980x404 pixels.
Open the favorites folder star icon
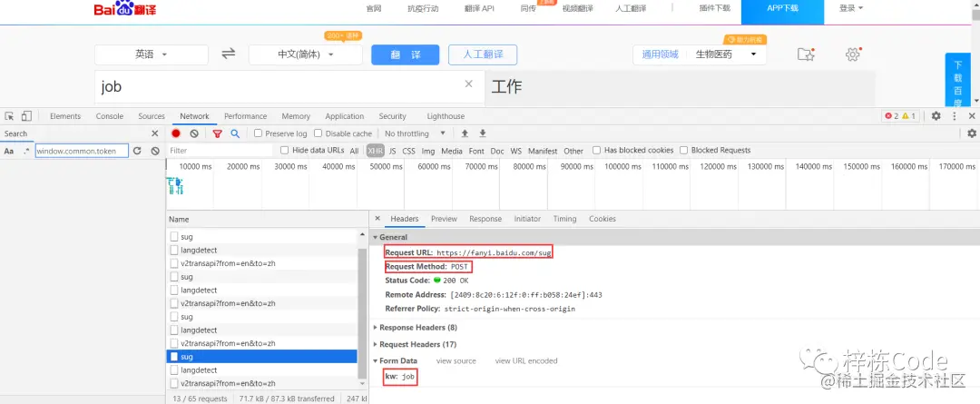pyautogui.click(x=807, y=54)
